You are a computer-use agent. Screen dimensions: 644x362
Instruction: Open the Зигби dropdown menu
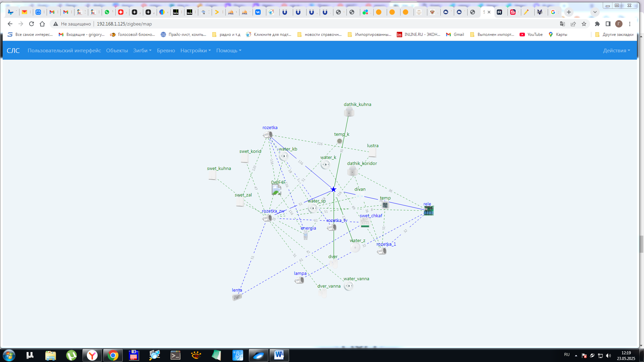[142, 51]
